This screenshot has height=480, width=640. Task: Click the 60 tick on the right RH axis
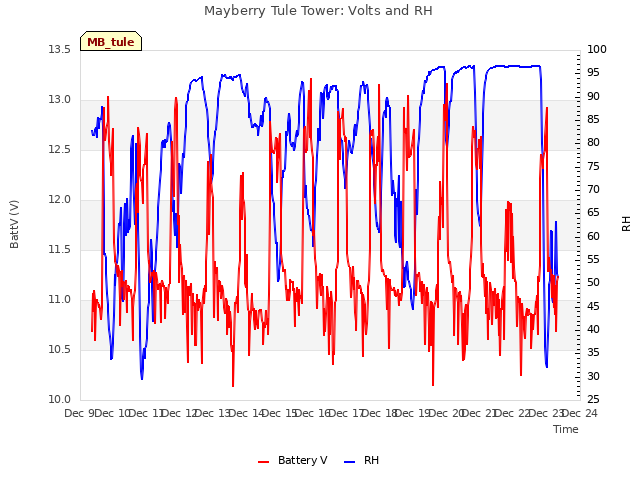point(593,236)
